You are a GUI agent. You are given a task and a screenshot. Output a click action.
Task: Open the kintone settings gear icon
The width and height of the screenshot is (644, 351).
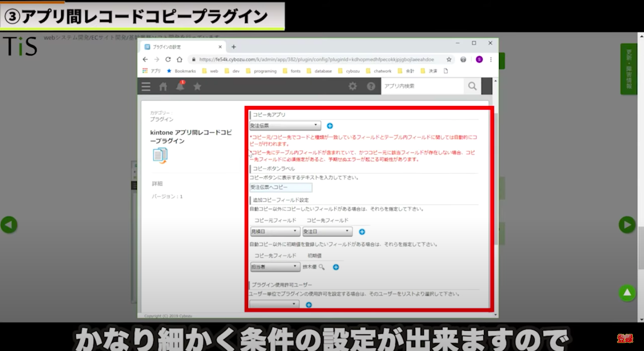point(353,86)
